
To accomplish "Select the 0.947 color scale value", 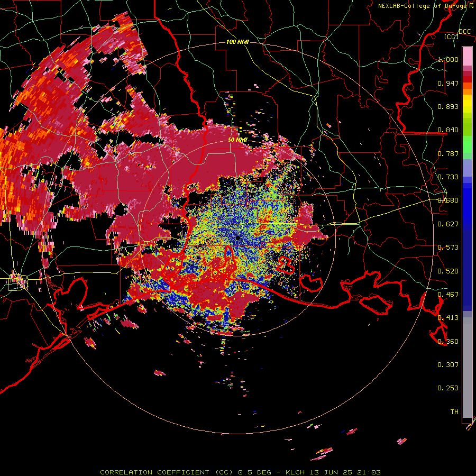I will pos(448,83).
